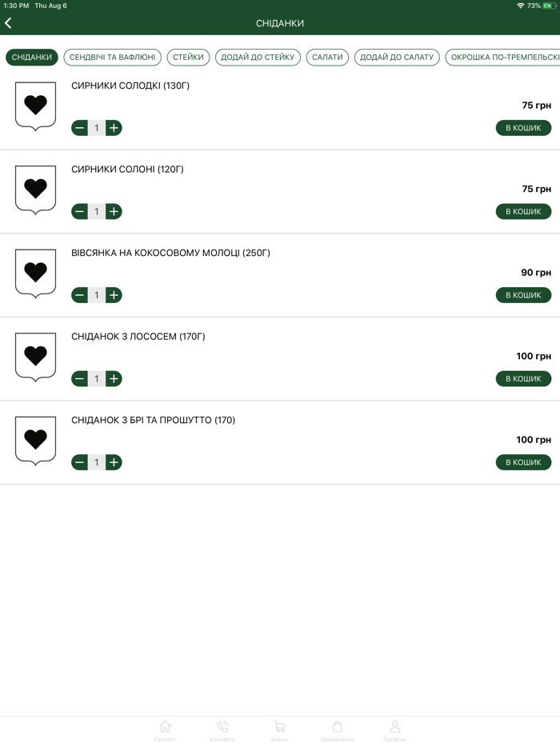560x747 pixels.
Task: Select the Салати category chip
Action: [327, 58]
